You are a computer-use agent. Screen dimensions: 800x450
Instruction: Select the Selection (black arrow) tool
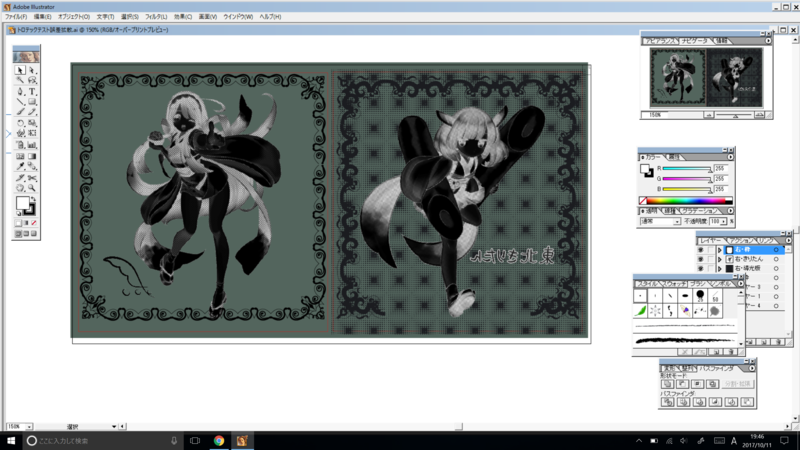pyautogui.click(x=20, y=70)
